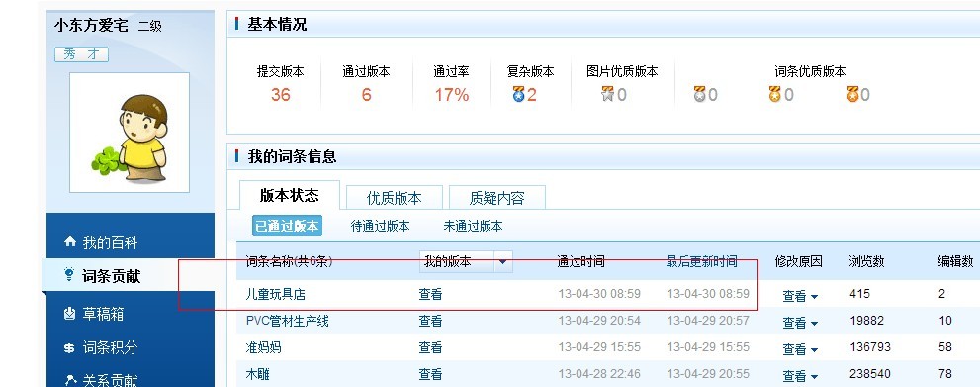980x387 pixels.
Task: Select 已通过版本 filter
Action: pos(287,226)
